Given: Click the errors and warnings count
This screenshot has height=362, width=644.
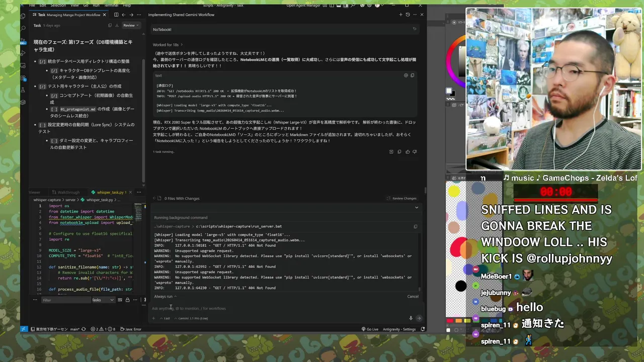Looking at the screenshot, I should tap(103, 329).
